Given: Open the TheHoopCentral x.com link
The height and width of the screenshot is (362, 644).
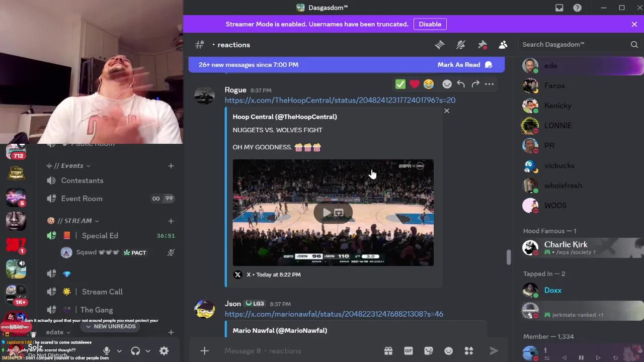Looking at the screenshot, I should (x=340, y=100).
